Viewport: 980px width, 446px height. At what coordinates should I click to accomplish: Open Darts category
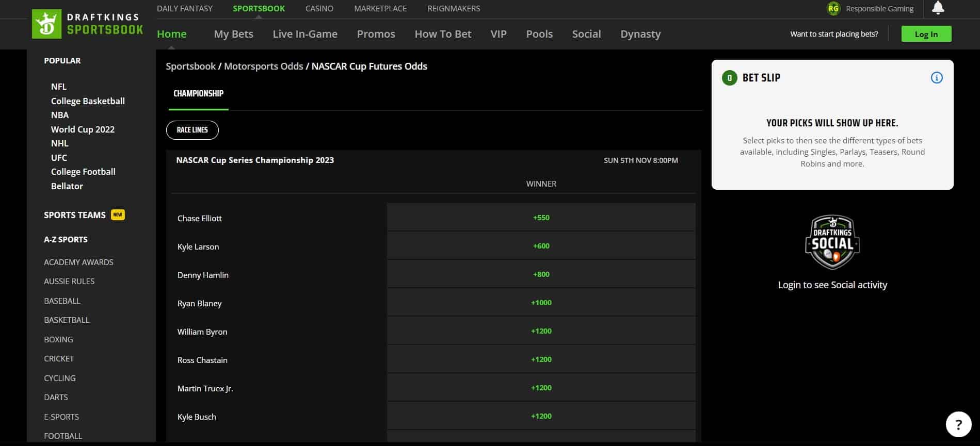tap(56, 397)
